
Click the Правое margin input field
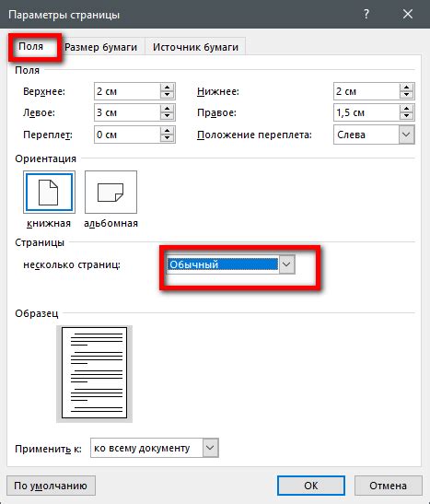click(366, 112)
